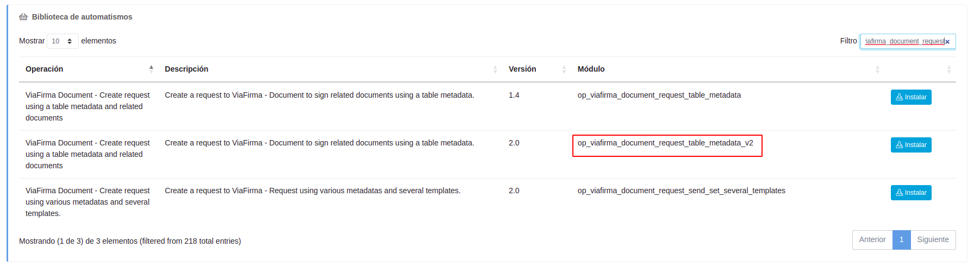The image size is (980, 279).
Task: Sort by Módulo column arrow
Action: point(877,69)
